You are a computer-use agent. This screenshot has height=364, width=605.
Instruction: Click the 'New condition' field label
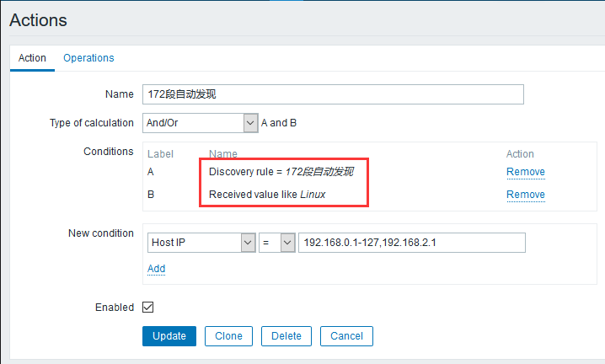pos(101,233)
